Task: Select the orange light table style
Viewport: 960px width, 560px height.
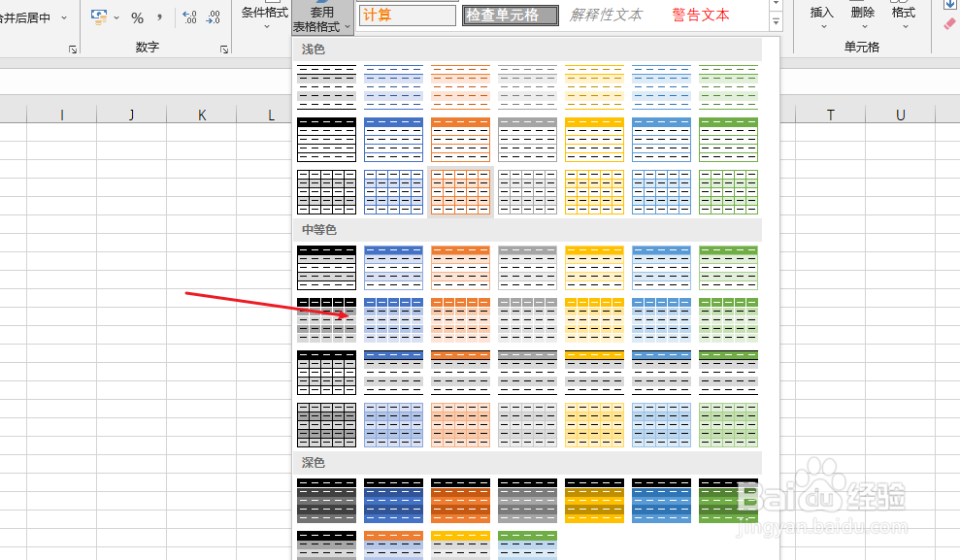Action: click(x=460, y=191)
